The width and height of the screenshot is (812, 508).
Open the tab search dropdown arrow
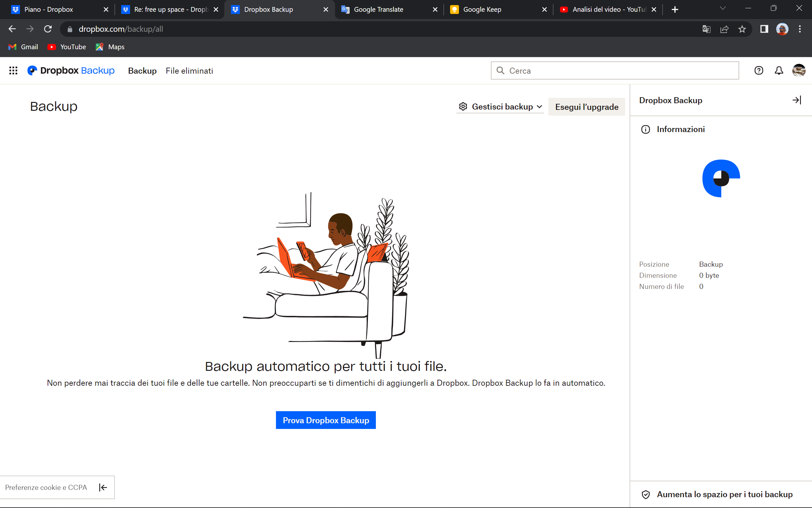[x=723, y=8]
